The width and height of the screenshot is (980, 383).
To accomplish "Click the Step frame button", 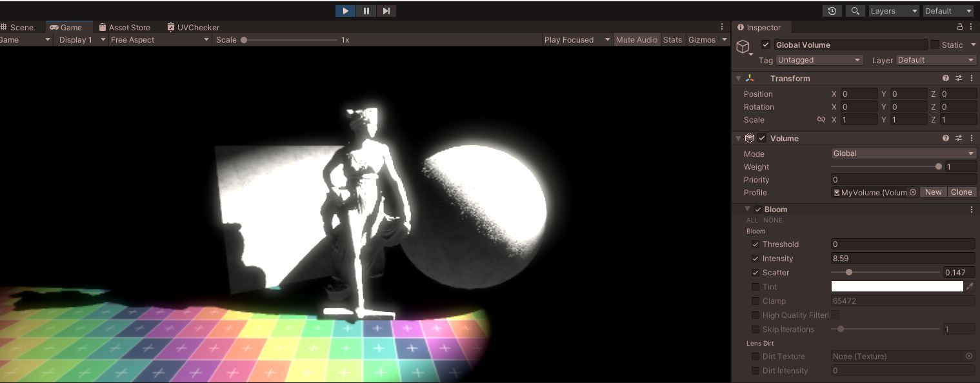I will pyautogui.click(x=386, y=11).
